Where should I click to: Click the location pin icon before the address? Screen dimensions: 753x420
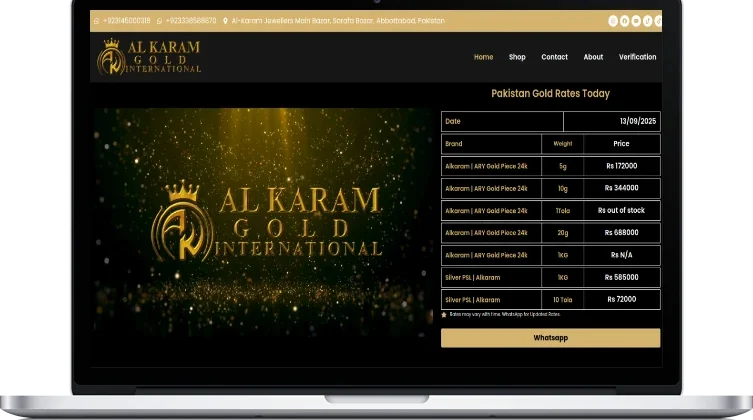tap(225, 21)
